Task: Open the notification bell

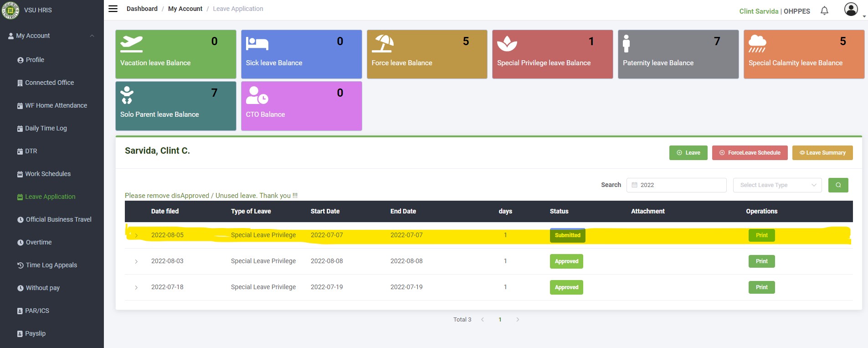Action: pyautogui.click(x=824, y=10)
